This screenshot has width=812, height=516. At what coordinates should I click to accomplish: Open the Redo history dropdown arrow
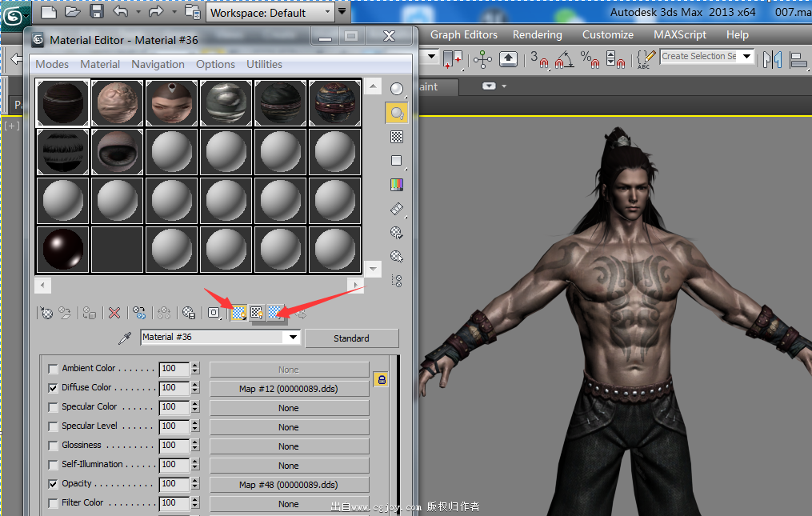click(x=174, y=11)
